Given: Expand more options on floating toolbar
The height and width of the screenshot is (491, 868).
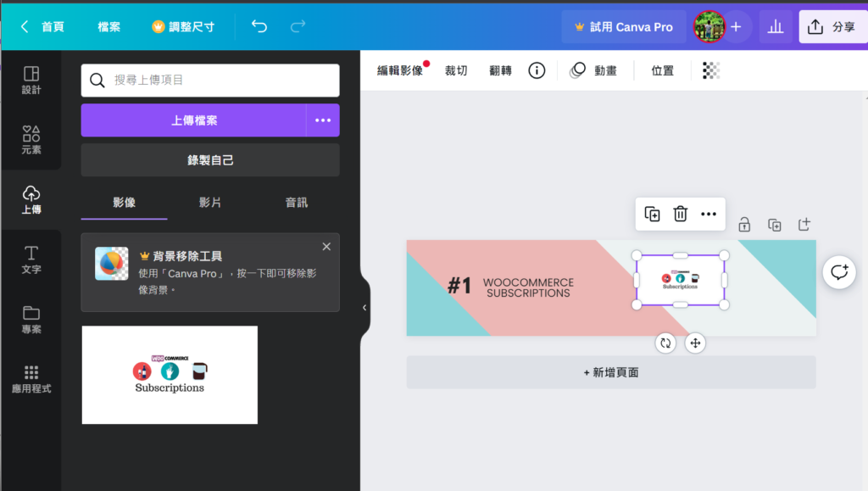Looking at the screenshot, I should (x=709, y=215).
